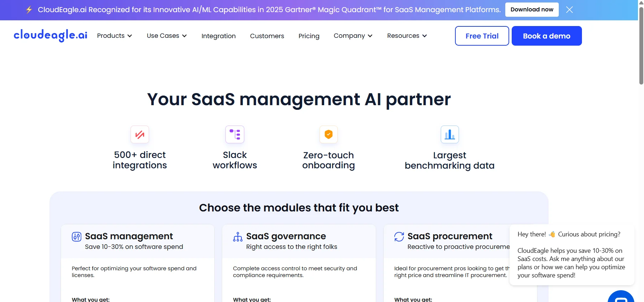This screenshot has height=302, width=644.
Task: Expand the Products dropdown menu
Action: coord(114,36)
